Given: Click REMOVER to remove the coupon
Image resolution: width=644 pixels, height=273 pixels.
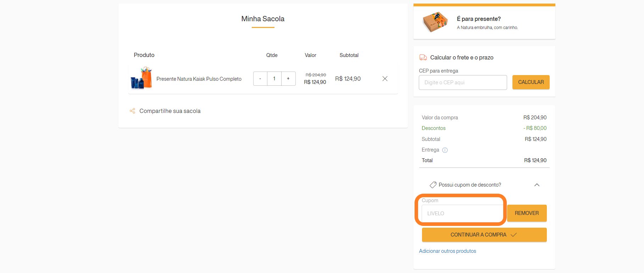Looking at the screenshot, I should (x=527, y=213).
